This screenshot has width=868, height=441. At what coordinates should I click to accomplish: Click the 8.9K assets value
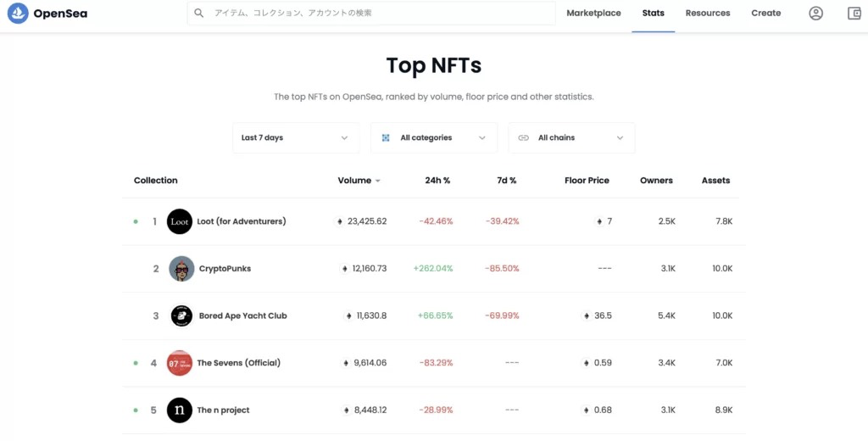pos(724,410)
